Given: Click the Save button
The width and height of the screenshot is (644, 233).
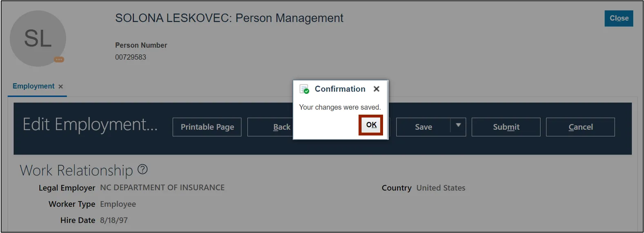Looking at the screenshot, I should tap(423, 127).
